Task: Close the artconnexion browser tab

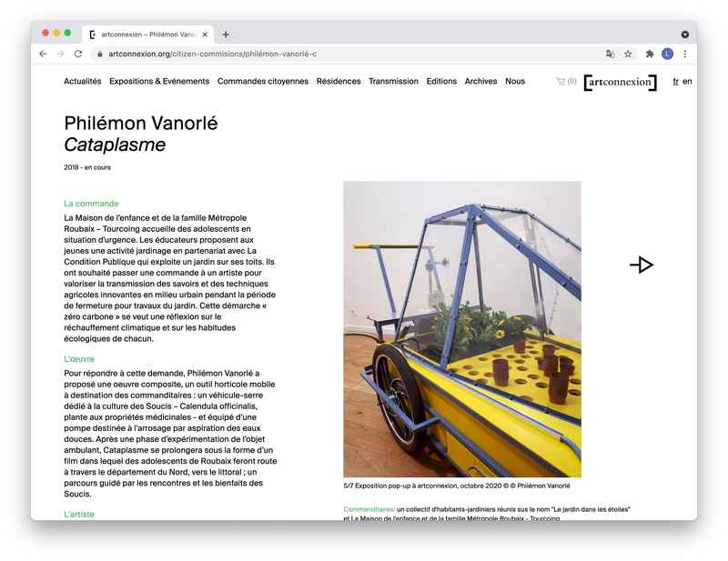Action: tap(205, 35)
